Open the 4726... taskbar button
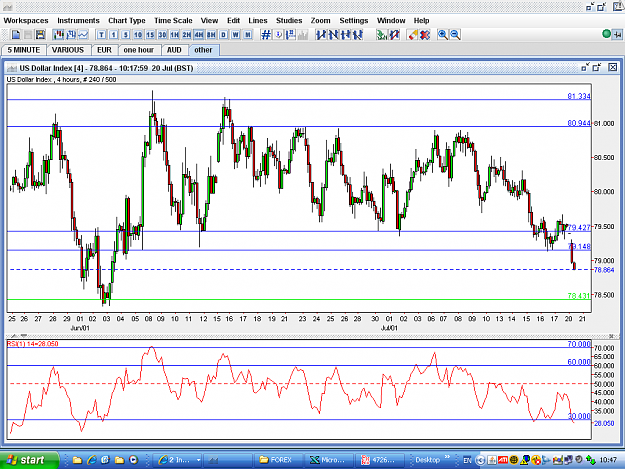 (x=379, y=460)
